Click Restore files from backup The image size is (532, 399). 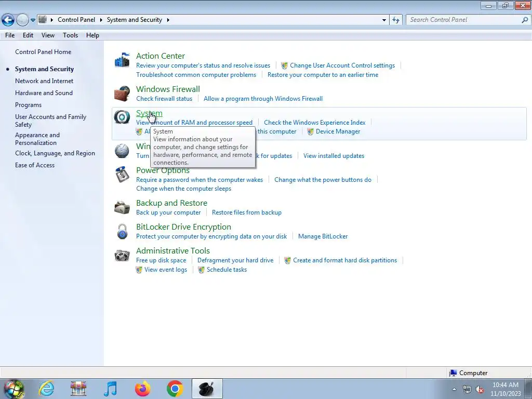coord(247,212)
